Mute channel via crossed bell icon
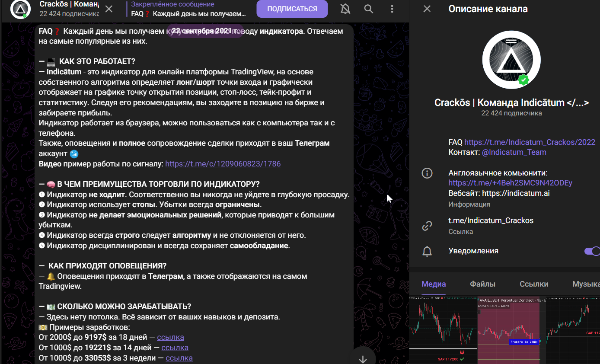Screen dimensions: 600x364 click(x=345, y=9)
